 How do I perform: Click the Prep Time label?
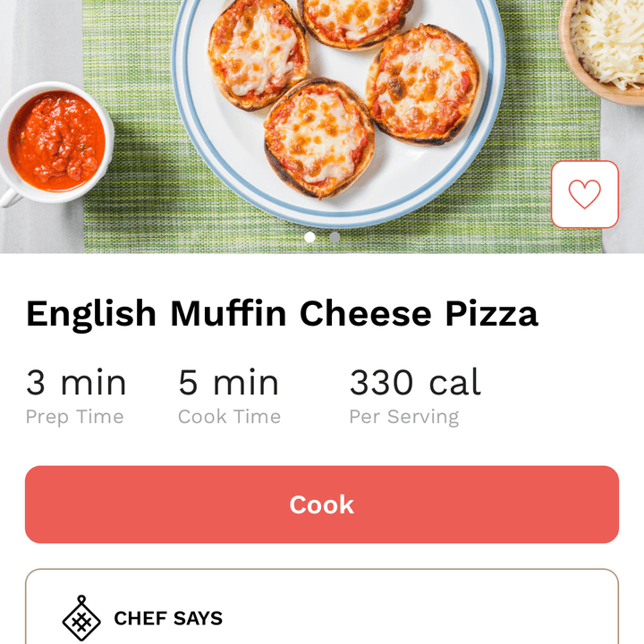click(75, 417)
